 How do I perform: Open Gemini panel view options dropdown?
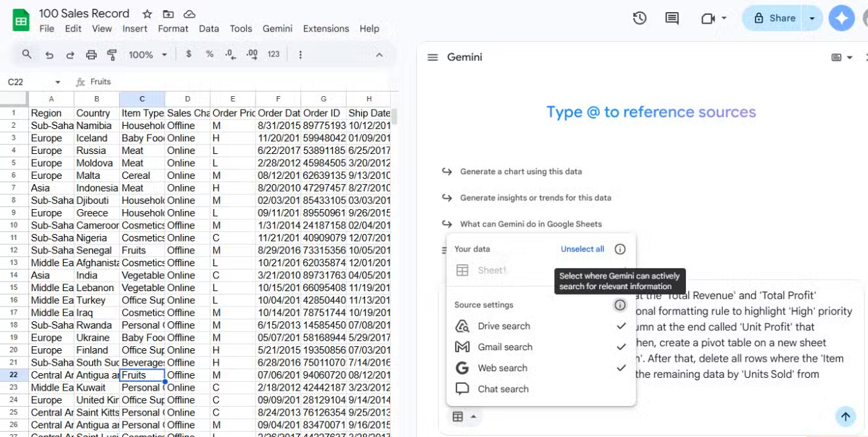click(x=842, y=58)
